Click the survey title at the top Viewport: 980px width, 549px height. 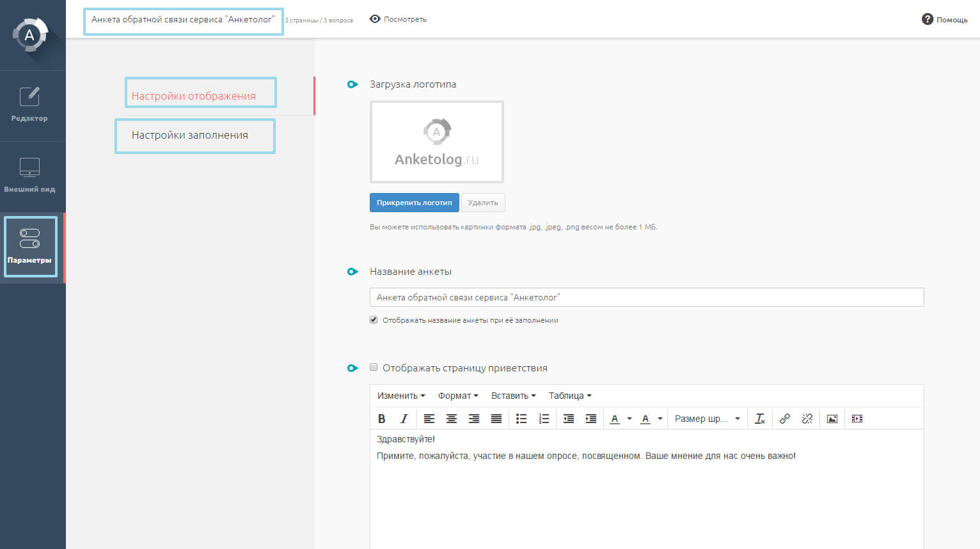click(184, 21)
